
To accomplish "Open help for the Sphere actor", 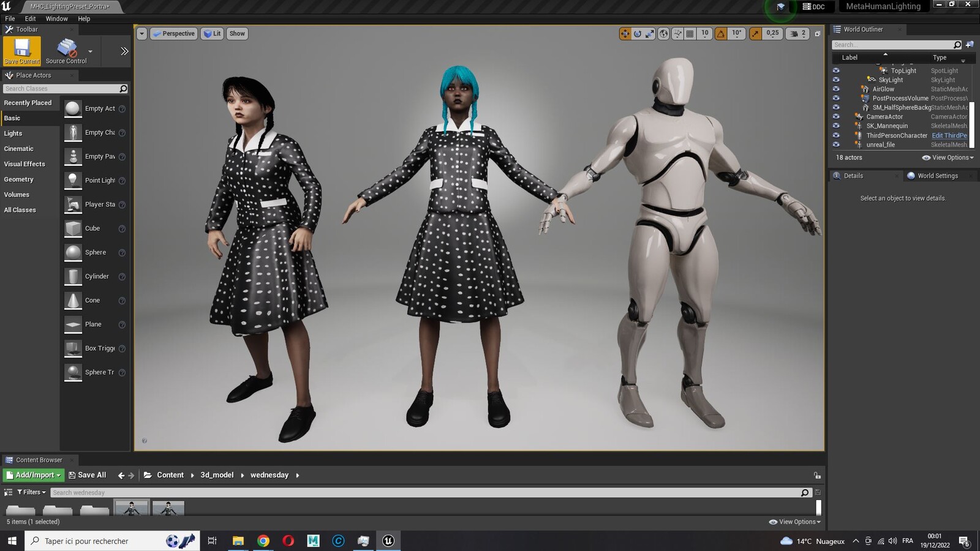I will [122, 253].
